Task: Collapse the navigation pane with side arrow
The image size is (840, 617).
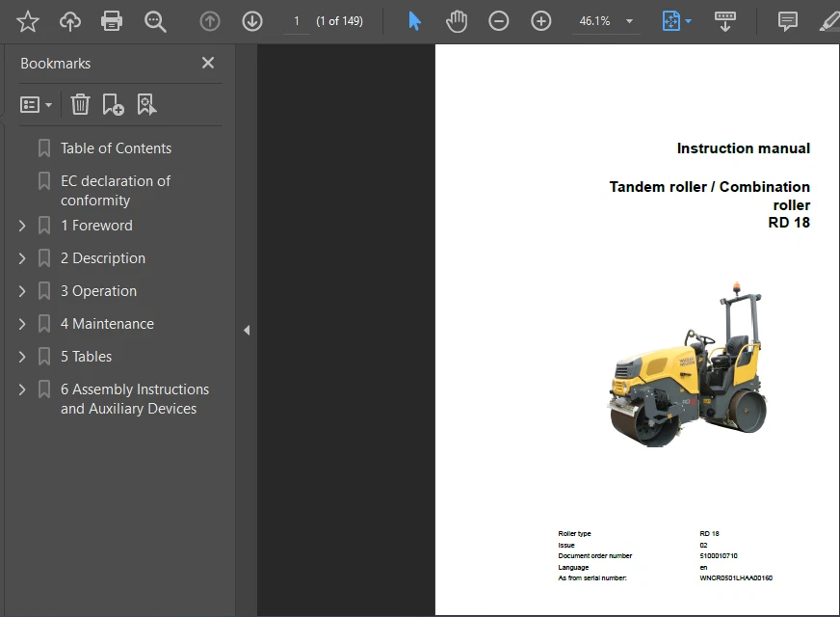Action: coord(248,330)
